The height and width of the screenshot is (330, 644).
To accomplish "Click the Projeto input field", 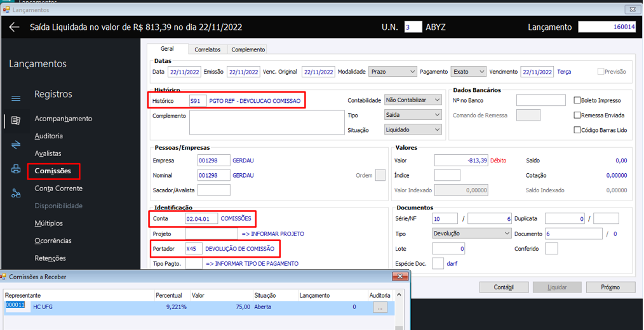I will [x=211, y=234].
